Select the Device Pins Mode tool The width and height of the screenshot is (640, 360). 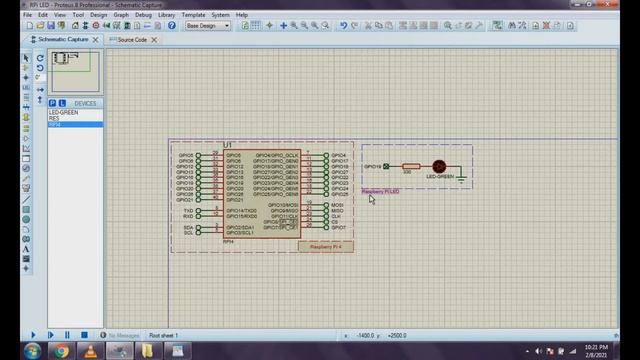[x=26, y=138]
